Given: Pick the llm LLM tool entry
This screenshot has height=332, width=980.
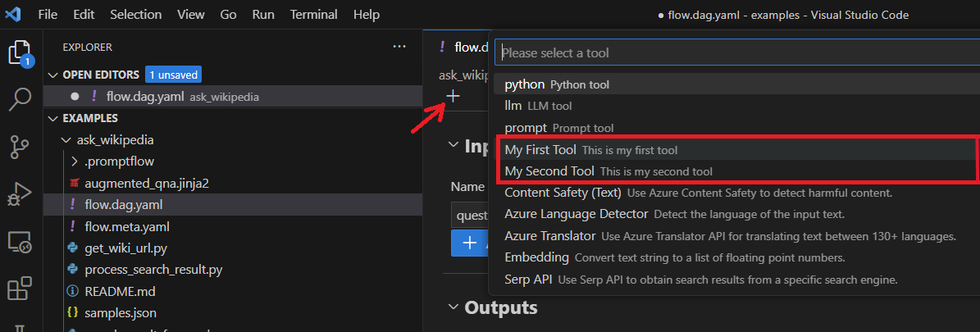Looking at the screenshot, I should pyautogui.click(x=513, y=106).
